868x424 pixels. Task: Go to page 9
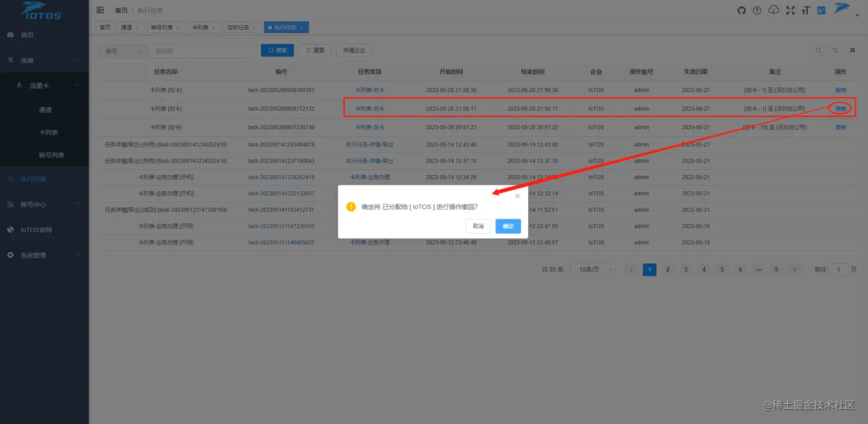tap(777, 269)
